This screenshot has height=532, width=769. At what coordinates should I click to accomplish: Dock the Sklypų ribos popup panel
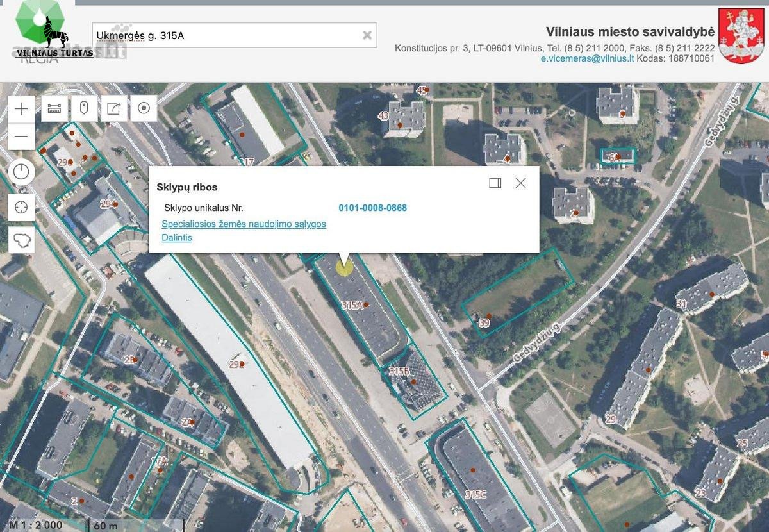pos(495,183)
